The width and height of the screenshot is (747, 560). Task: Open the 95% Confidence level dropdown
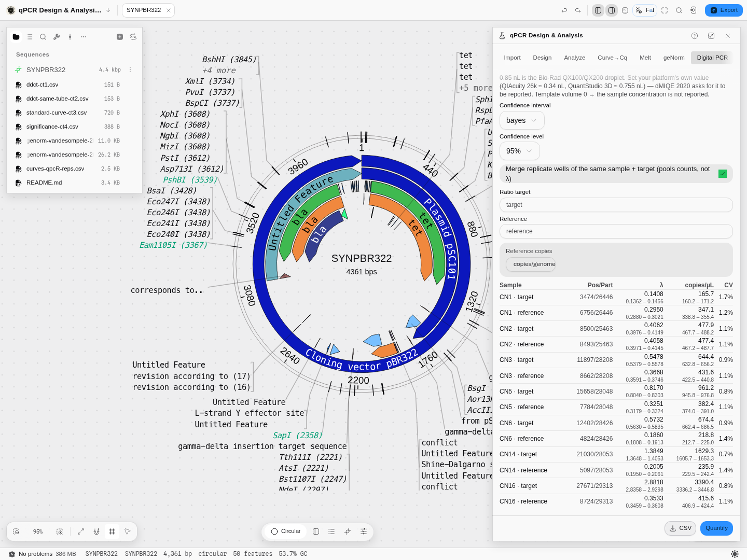(x=519, y=151)
